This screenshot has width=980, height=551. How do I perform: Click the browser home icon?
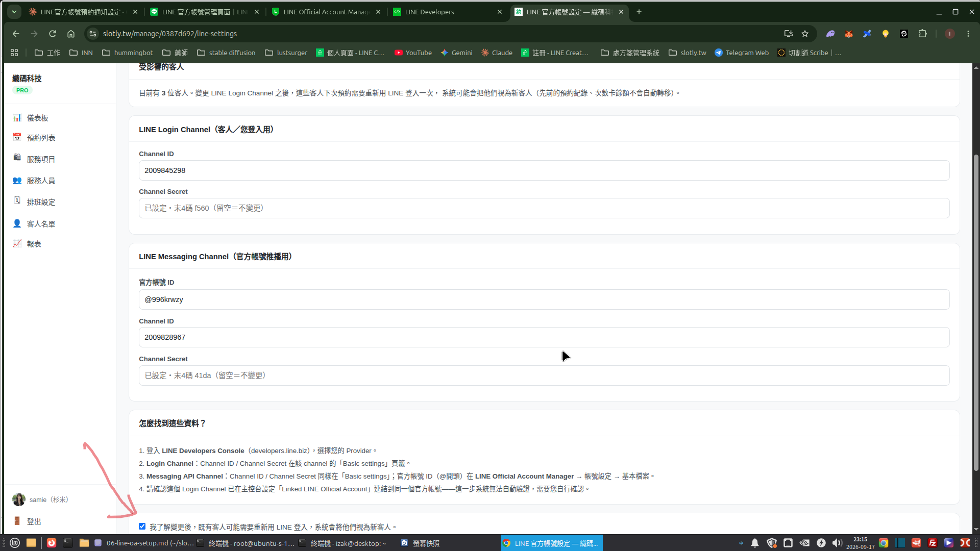[x=71, y=34]
